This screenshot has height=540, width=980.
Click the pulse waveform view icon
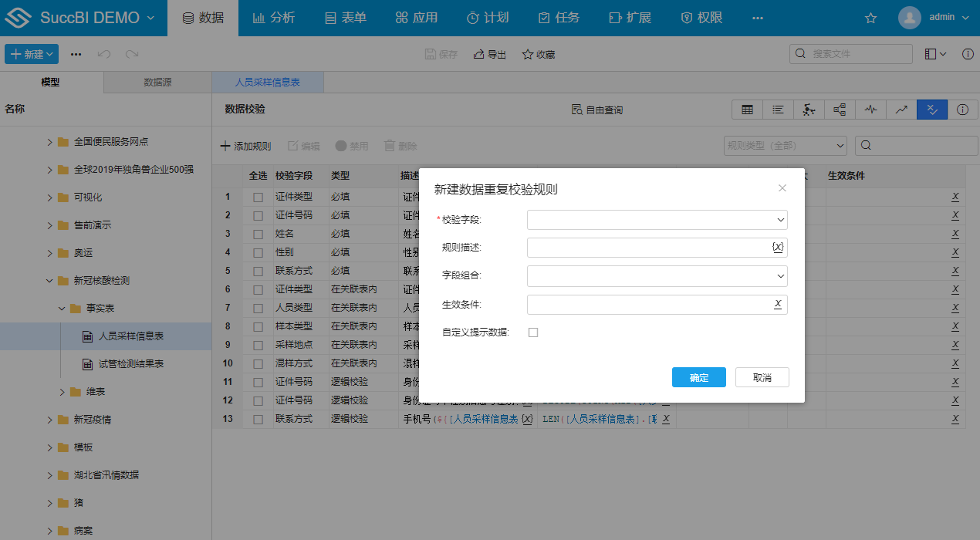click(870, 110)
